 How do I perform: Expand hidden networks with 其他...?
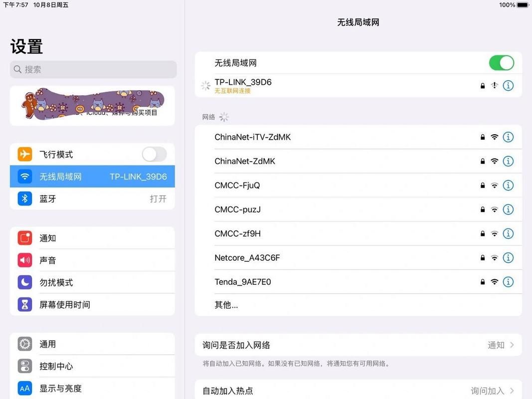click(226, 305)
